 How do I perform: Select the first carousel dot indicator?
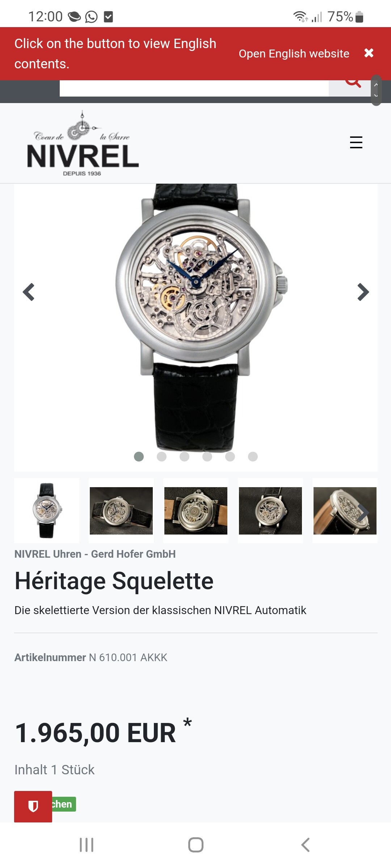139,456
